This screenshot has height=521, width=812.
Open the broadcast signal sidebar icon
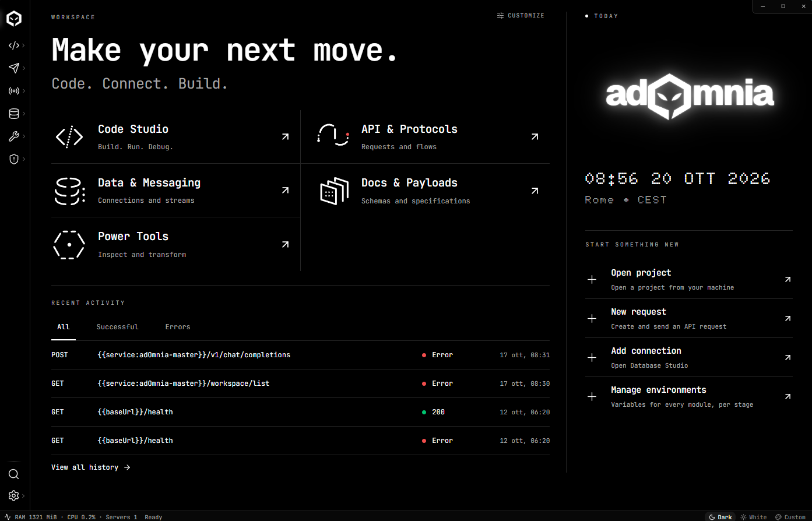[14, 91]
